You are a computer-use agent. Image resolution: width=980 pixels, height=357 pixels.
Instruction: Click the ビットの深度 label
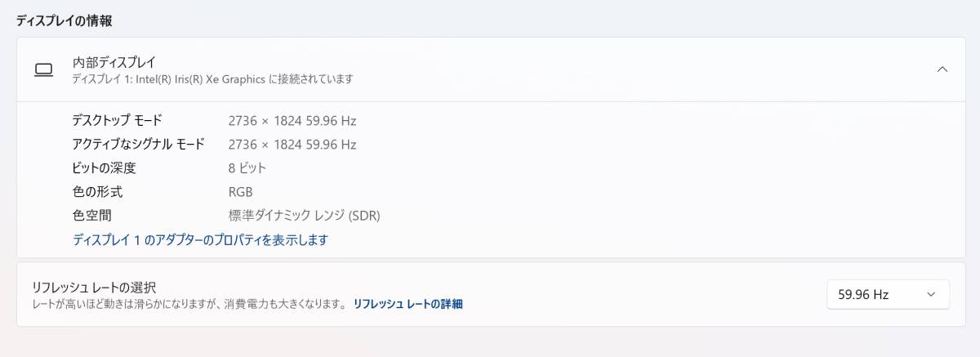pyautogui.click(x=104, y=168)
